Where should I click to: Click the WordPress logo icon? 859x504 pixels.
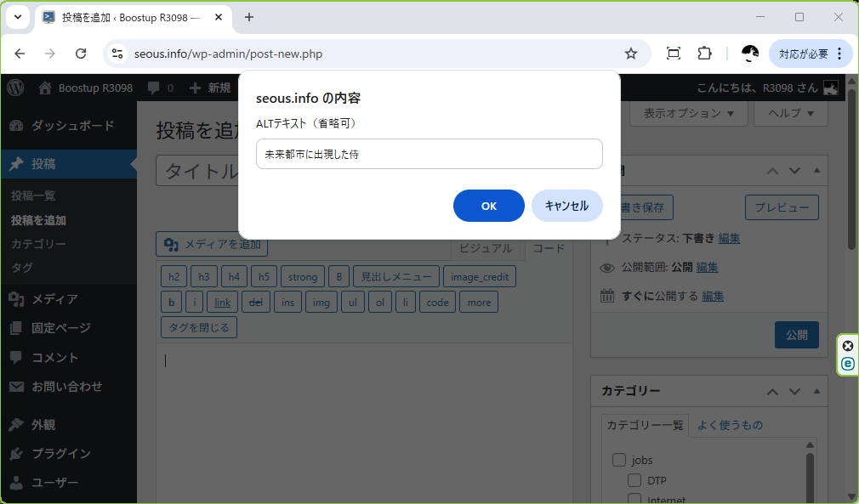click(14, 88)
